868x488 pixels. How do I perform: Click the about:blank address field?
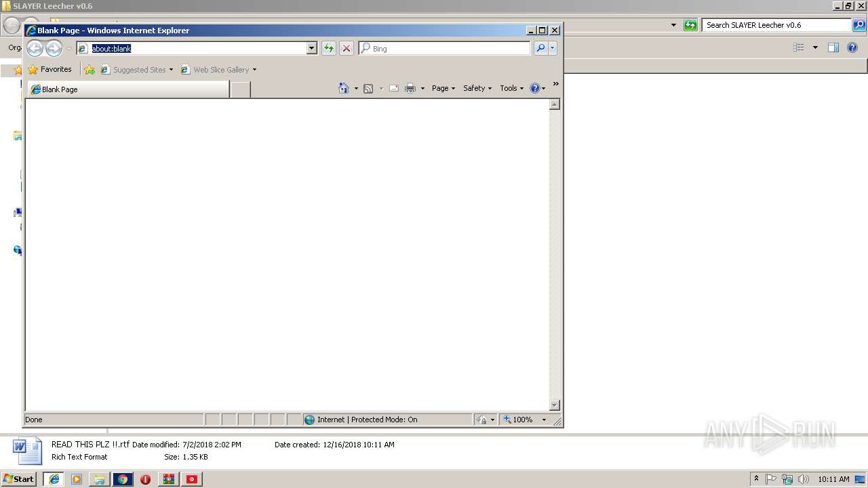[191, 48]
